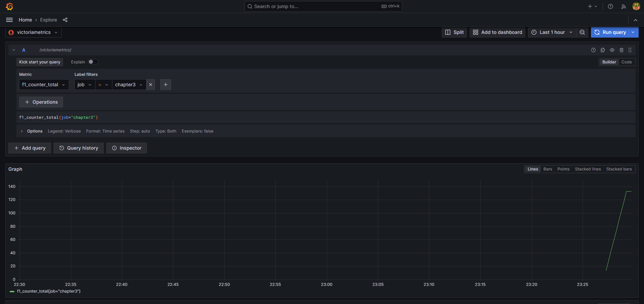
Task: Open f1_counter_total metric dropdown
Action: coord(44,85)
